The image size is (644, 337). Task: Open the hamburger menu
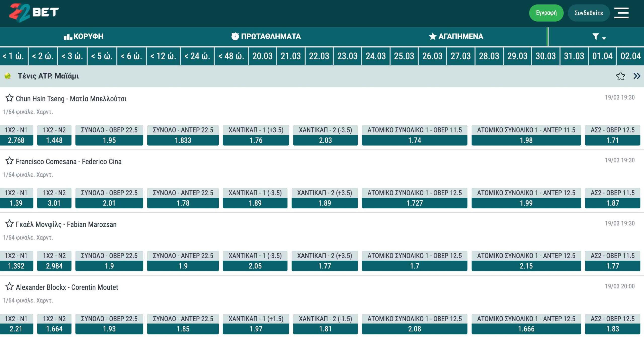(621, 13)
